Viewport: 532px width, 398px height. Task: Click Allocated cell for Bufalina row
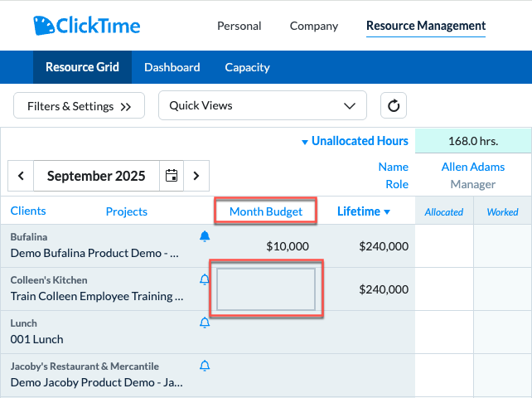tap(444, 246)
